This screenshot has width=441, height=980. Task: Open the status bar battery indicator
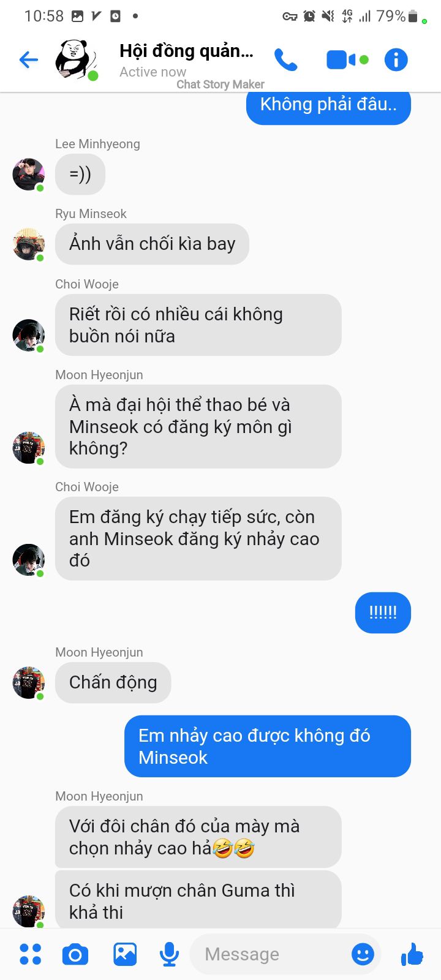coord(413,17)
